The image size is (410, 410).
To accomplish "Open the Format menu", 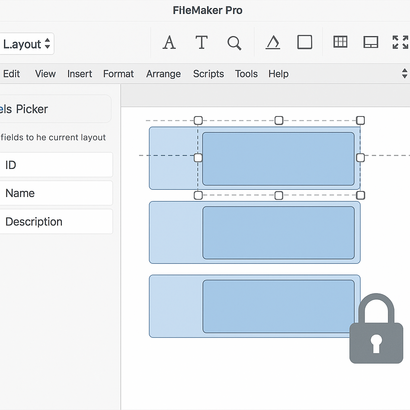I will click(x=118, y=74).
